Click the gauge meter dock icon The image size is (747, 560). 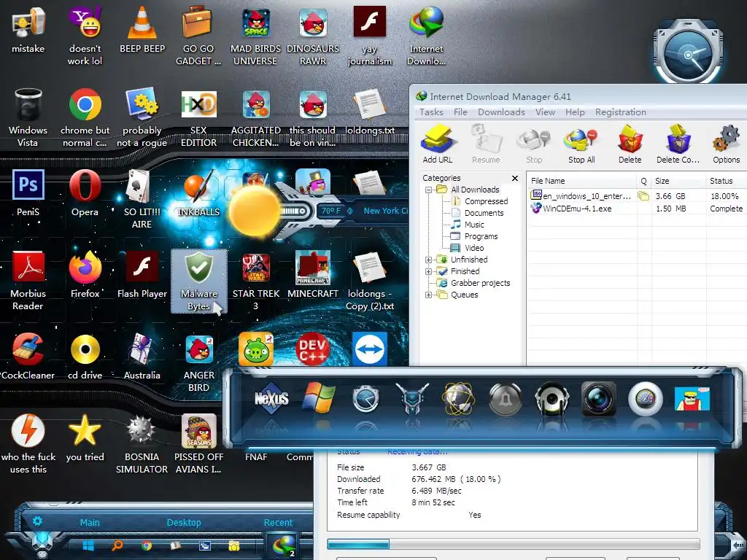pyautogui.click(x=646, y=399)
